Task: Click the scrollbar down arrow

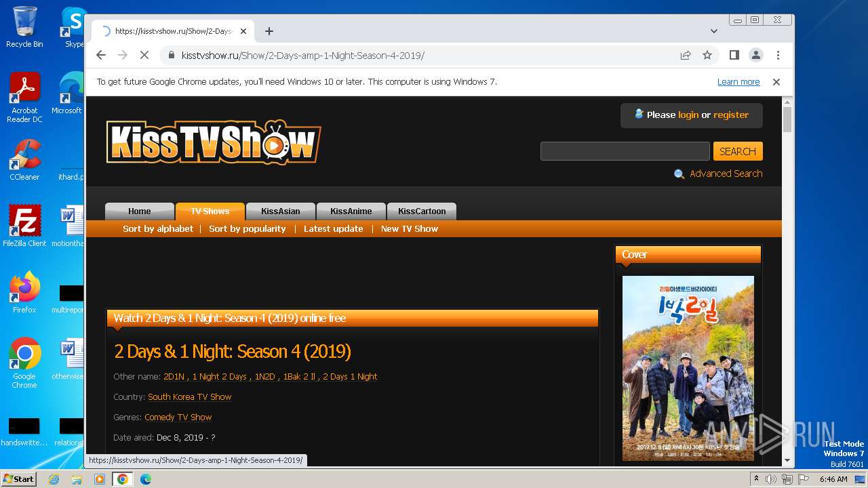Action: tap(787, 460)
